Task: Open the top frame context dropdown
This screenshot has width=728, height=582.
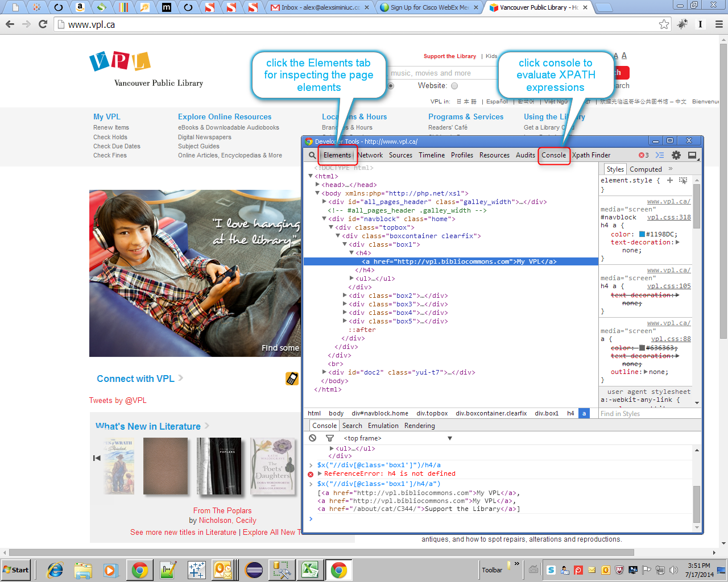Action: (398, 438)
